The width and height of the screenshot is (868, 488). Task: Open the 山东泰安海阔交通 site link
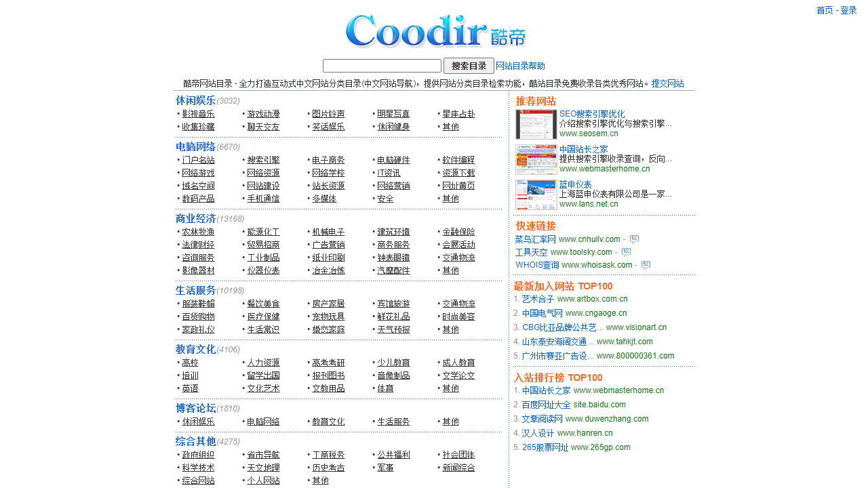(557, 342)
